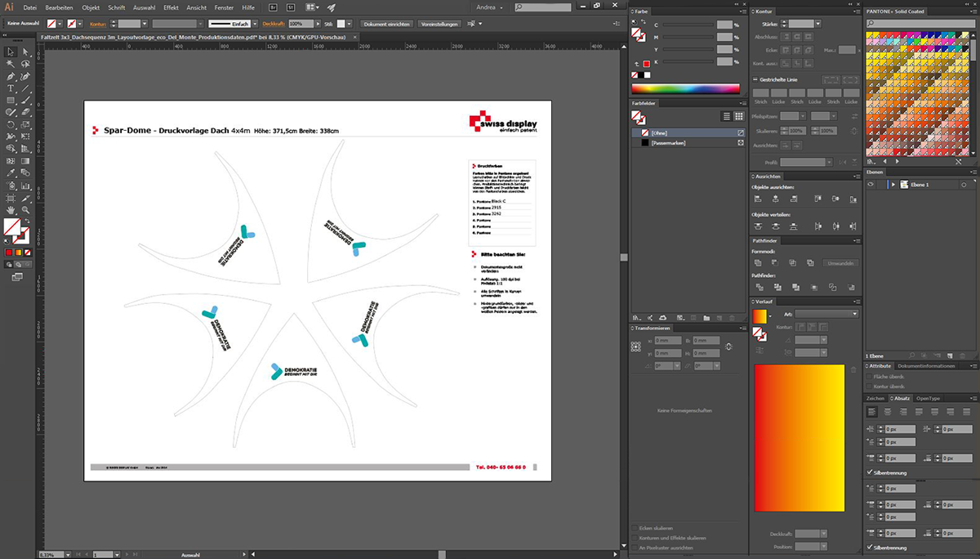Choose the Hand tool
This screenshot has width=980, height=559.
(x=11, y=210)
